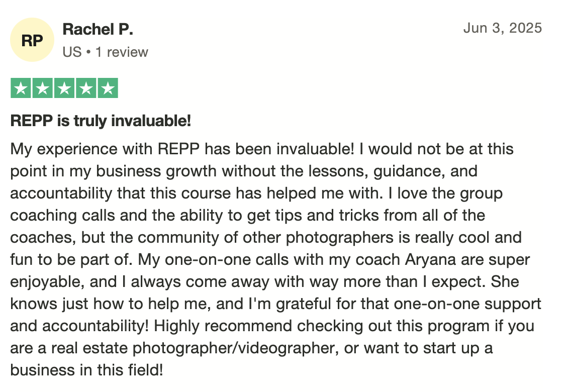Click the text "one-on-one support" in the review
The image size is (564, 392).
(x=467, y=304)
